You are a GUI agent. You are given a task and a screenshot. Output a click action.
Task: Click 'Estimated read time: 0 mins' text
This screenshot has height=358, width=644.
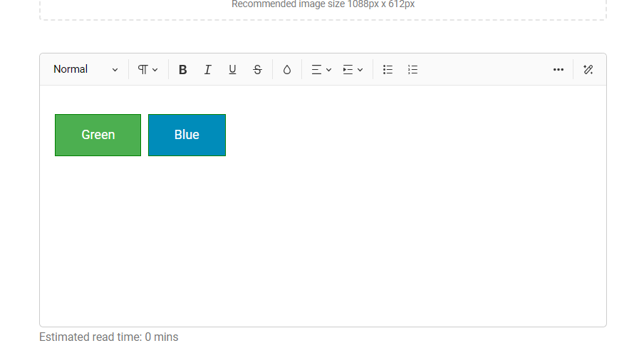[108, 337]
